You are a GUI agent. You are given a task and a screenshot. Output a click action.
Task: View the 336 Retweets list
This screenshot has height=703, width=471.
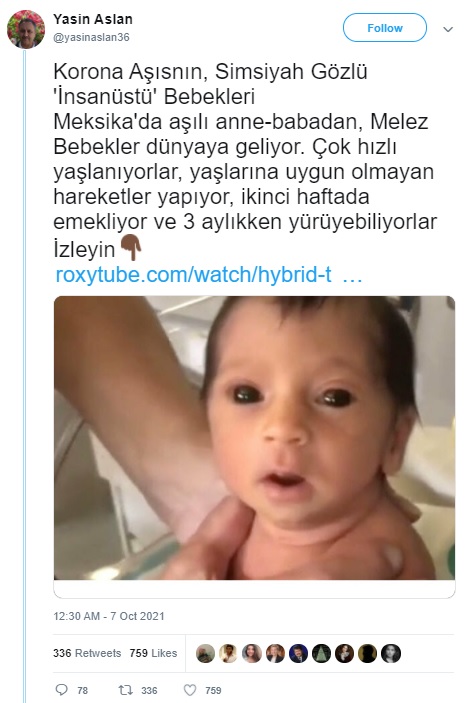click(x=87, y=653)
